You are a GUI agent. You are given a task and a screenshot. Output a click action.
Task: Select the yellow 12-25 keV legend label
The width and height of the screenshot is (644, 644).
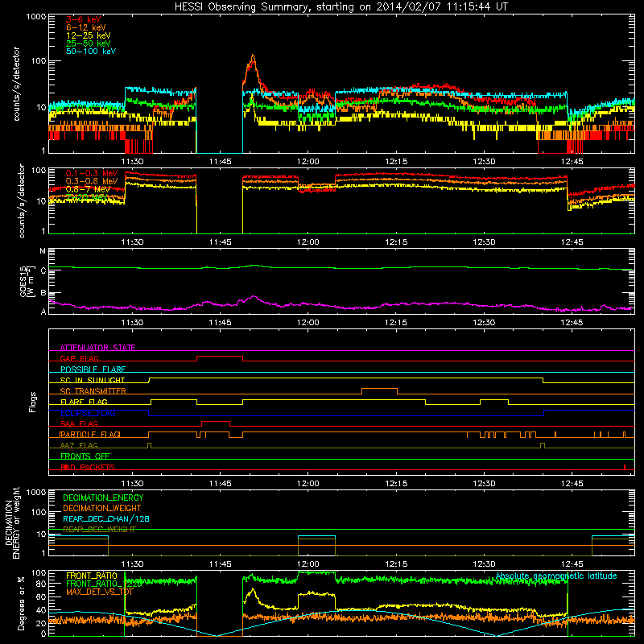point(89,35)
